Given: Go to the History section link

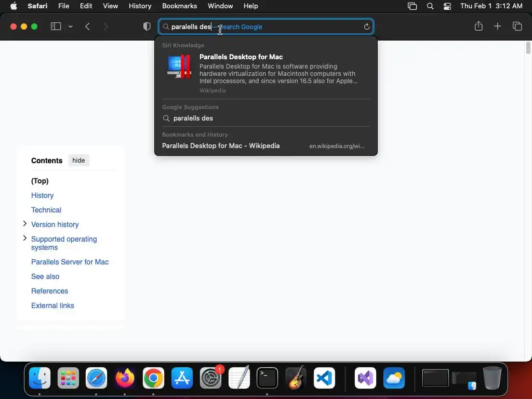Looking at the screenshot, I should (43, 195).
